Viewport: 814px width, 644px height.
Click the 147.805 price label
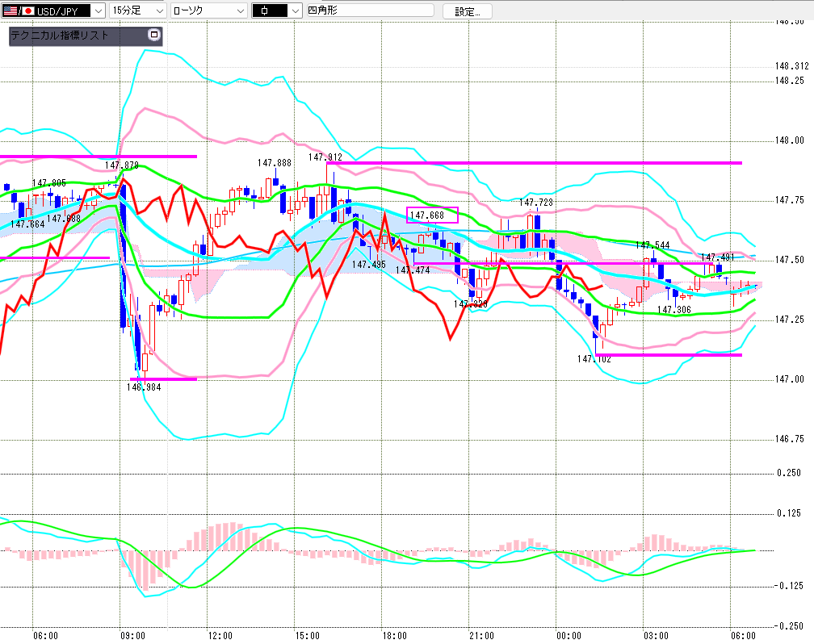pos(49,183)
